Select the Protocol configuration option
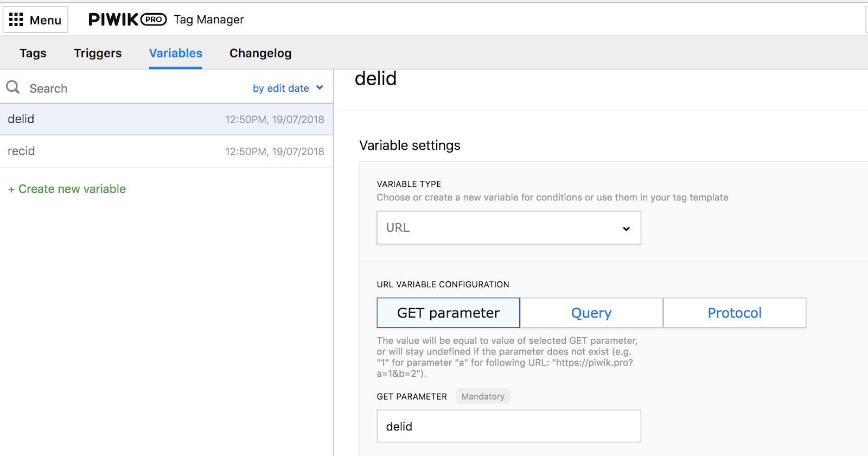Screen dimensions: 868x456 point(735,313)
